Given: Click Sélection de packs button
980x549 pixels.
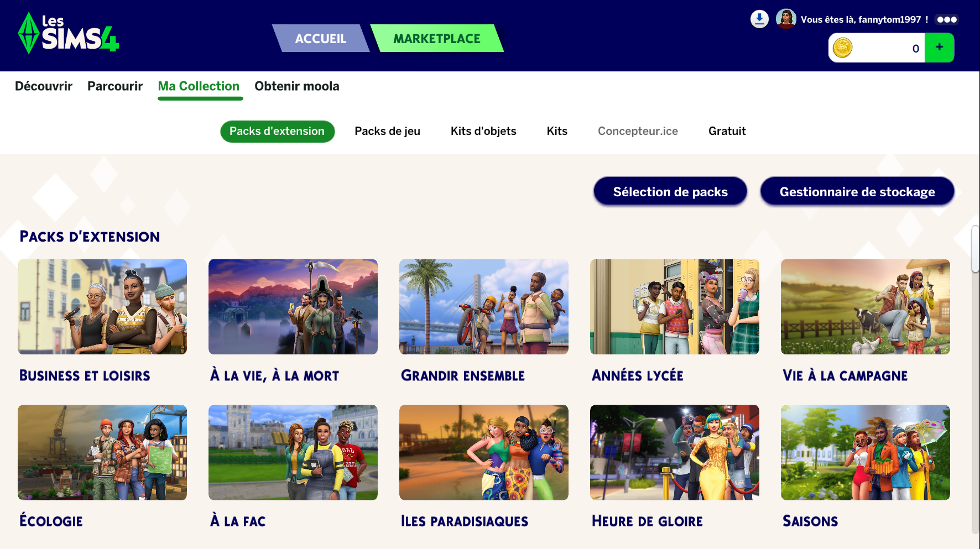Looking at the screenshot, I should [x=670, y=191].
